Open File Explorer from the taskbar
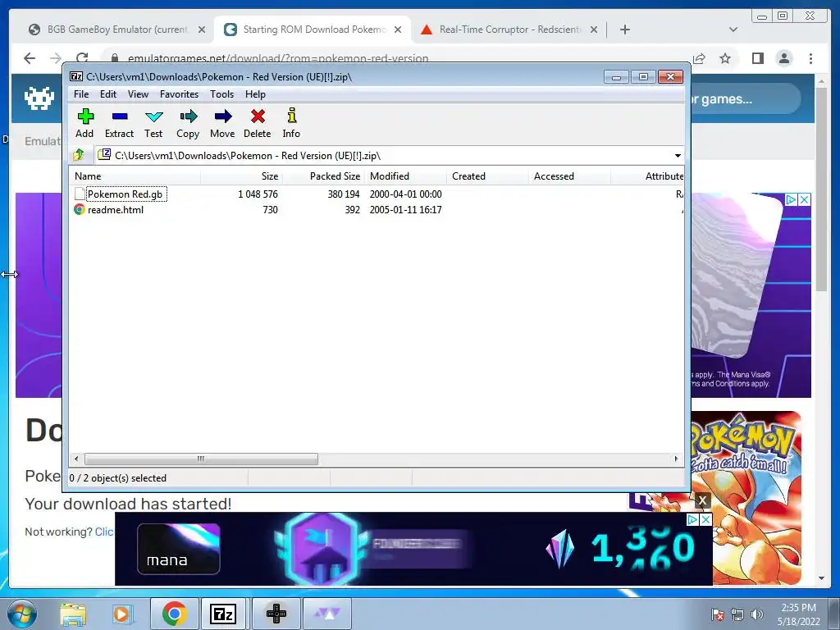 (73, 614)
